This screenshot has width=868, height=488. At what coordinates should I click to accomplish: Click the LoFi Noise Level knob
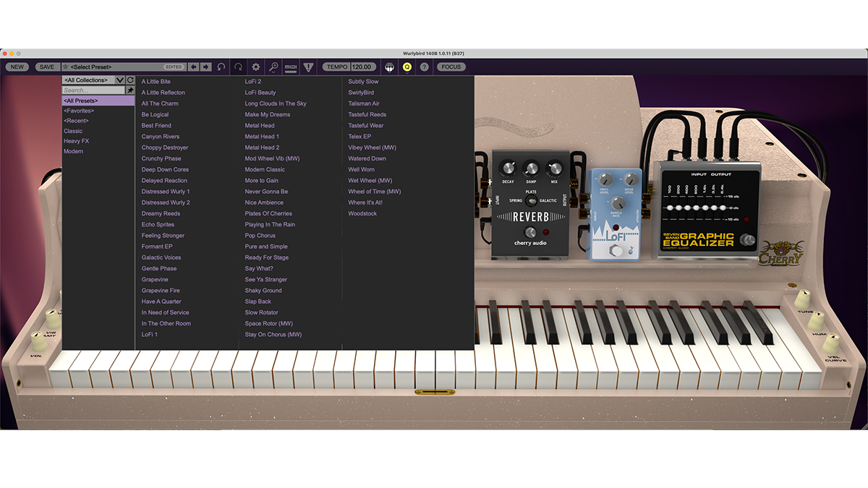631,179
